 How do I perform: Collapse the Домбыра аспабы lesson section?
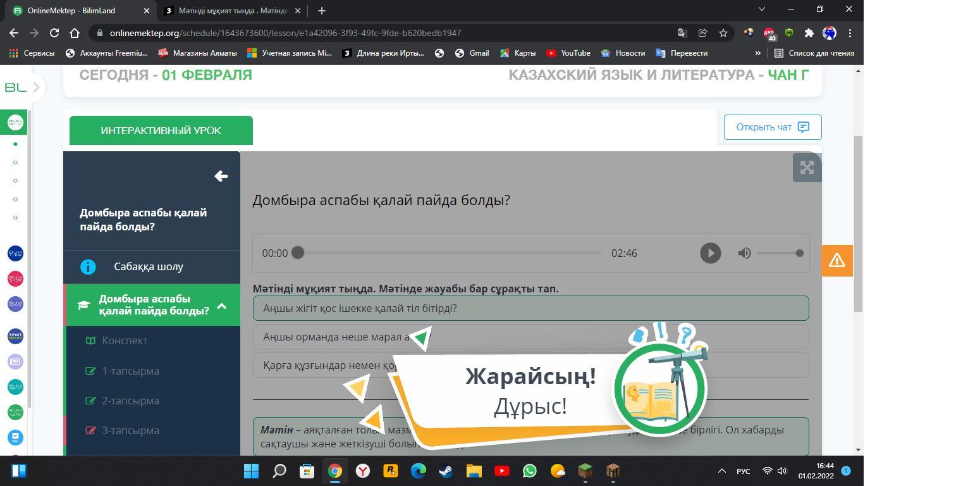point(222,306)
